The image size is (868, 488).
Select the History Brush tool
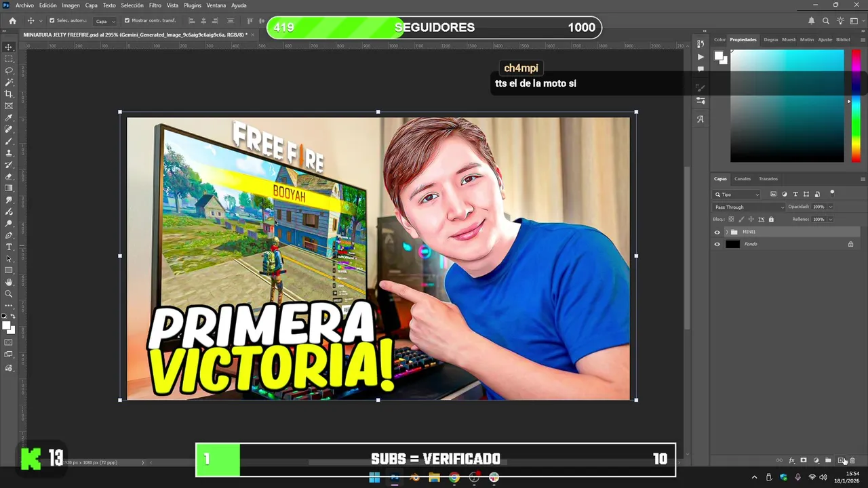point(9,165)
